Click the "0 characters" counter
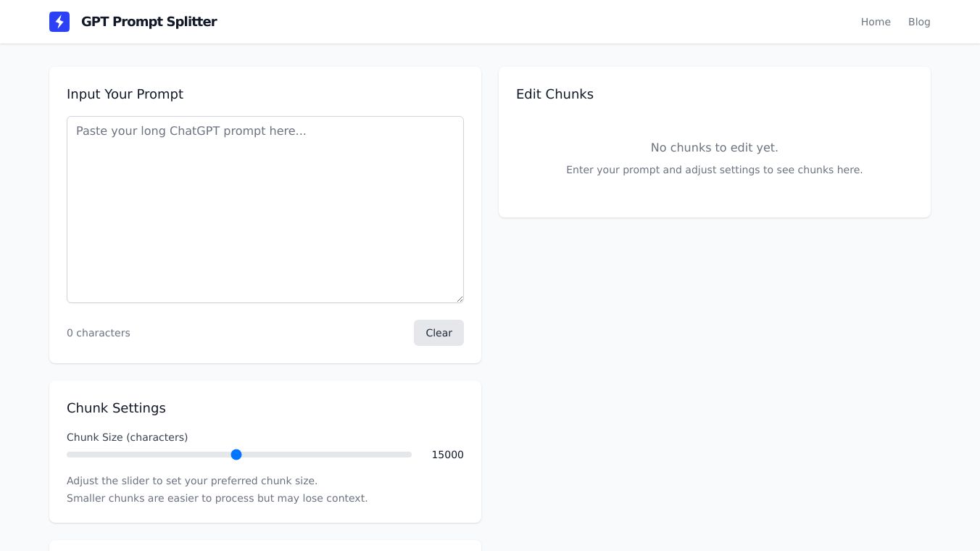Screen dimensions: 980x551 click(99, 333)
